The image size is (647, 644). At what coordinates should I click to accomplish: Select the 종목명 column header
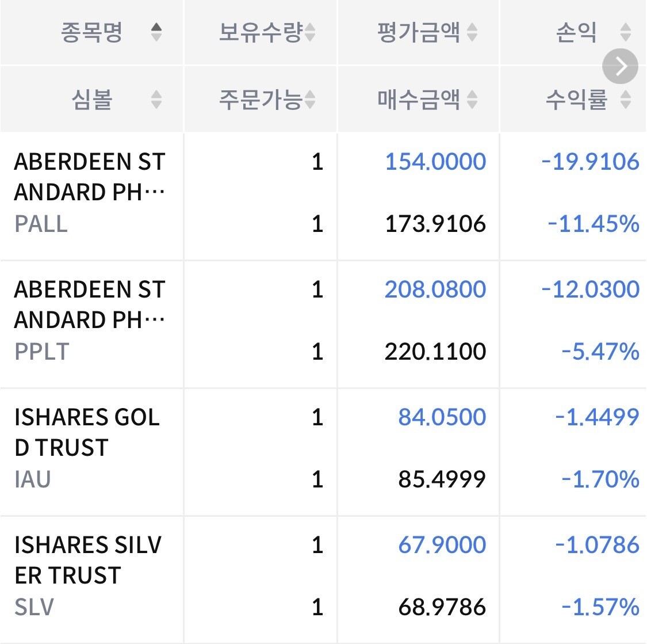pyautogui.click(x=91, y=32)
